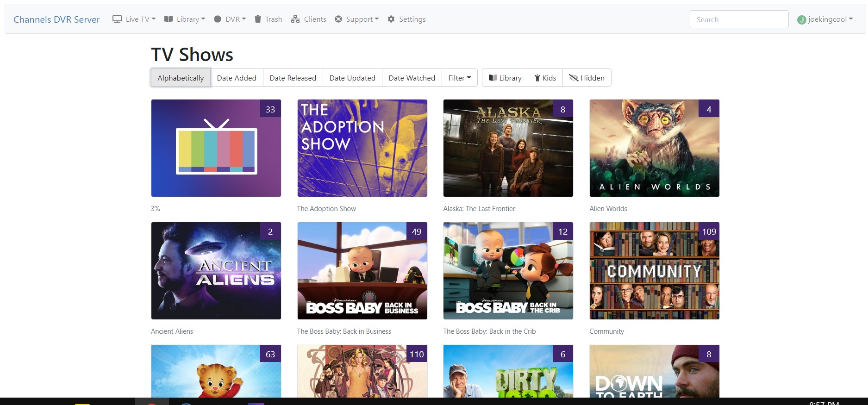Click the Settings gear icon
The width and height of the screenshot is (868, 405).
pos(391,19)
